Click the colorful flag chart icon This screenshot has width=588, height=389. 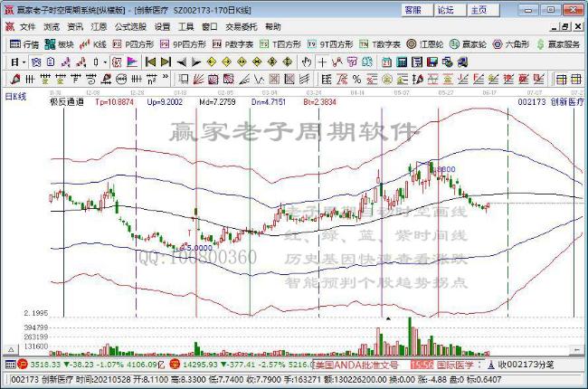pos(132,62)
